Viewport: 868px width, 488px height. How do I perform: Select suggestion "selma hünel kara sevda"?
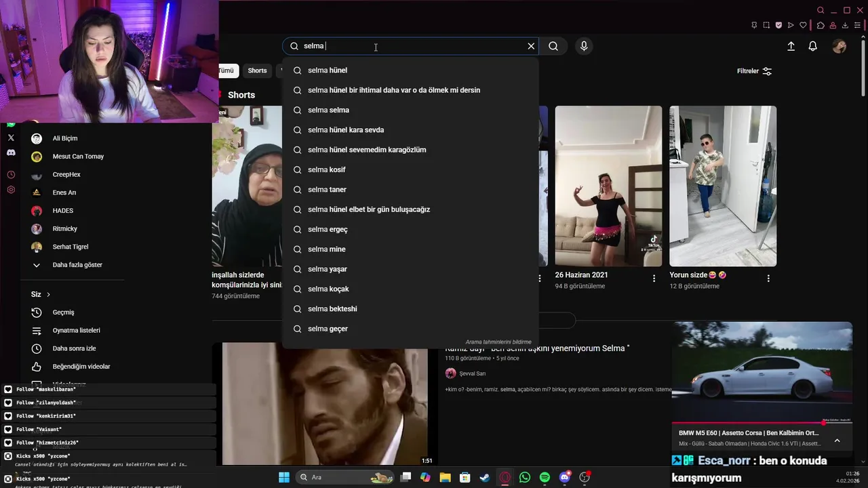point(410,130)
